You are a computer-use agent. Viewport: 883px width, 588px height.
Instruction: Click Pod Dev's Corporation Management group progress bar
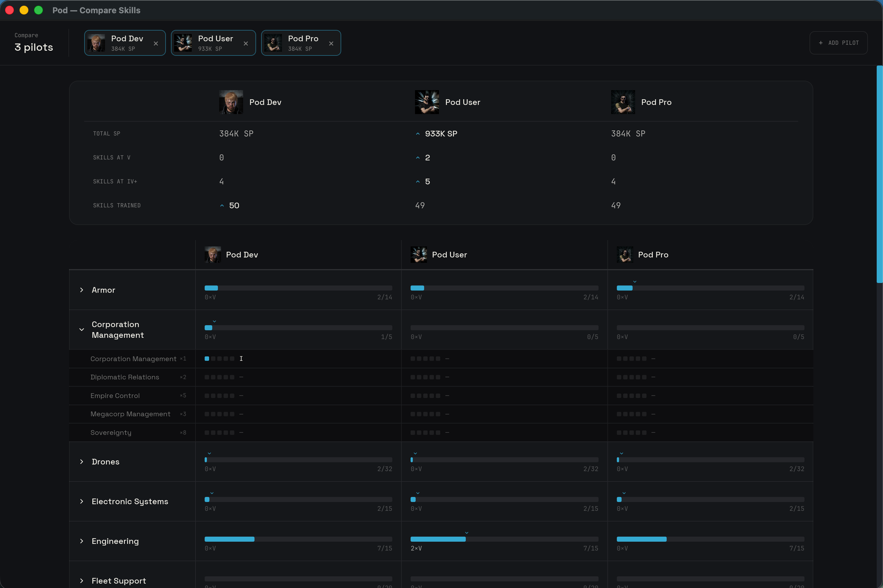click(298, 328)
